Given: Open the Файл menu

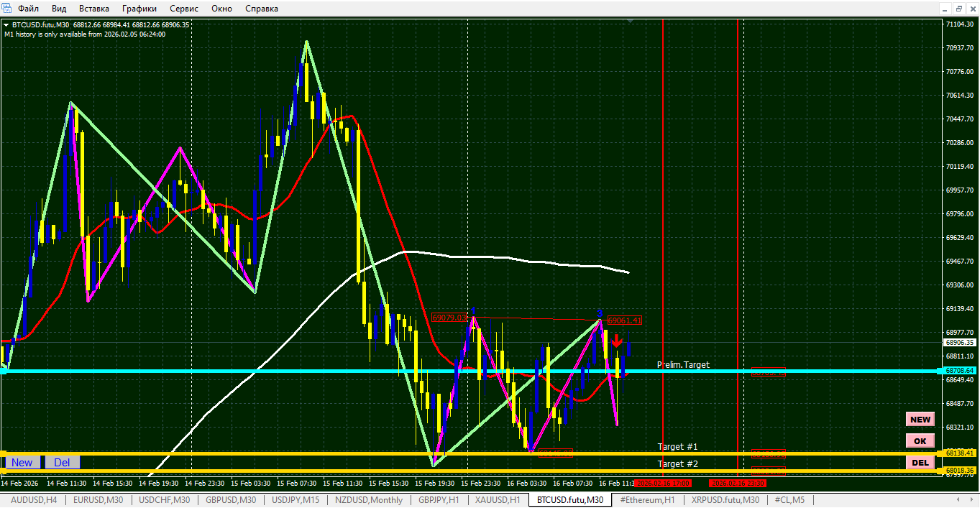Looking at the screenshot, I should click(29, 9).
